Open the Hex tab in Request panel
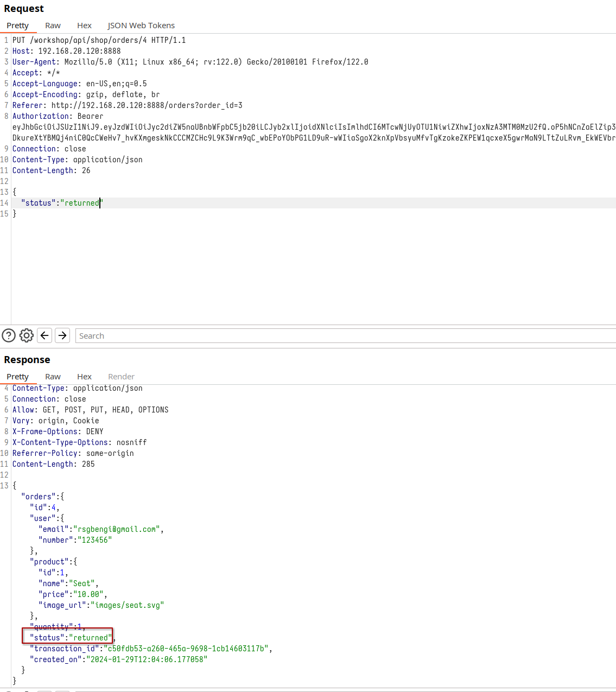 [x=84, y=26]
